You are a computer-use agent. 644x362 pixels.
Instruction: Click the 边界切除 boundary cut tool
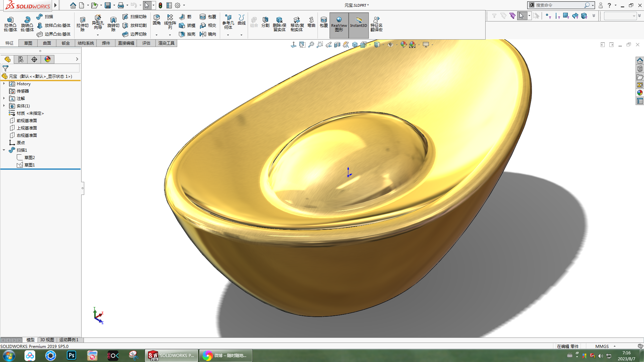[135, 34]
